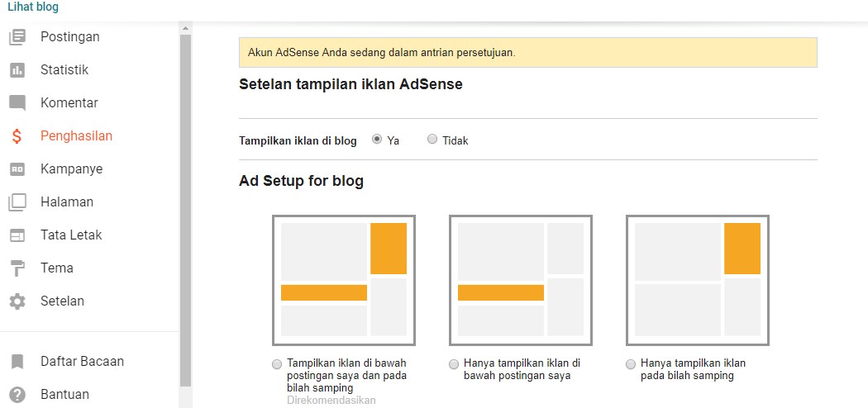Click the Setelan gear icon
The image size is (868, 408).
(17, 301)
